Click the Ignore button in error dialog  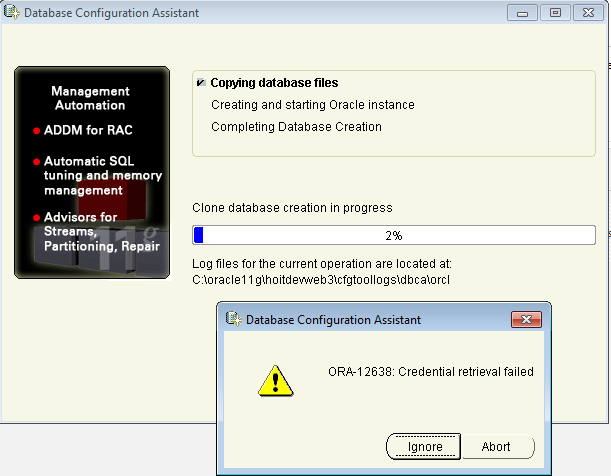[423, 446]
